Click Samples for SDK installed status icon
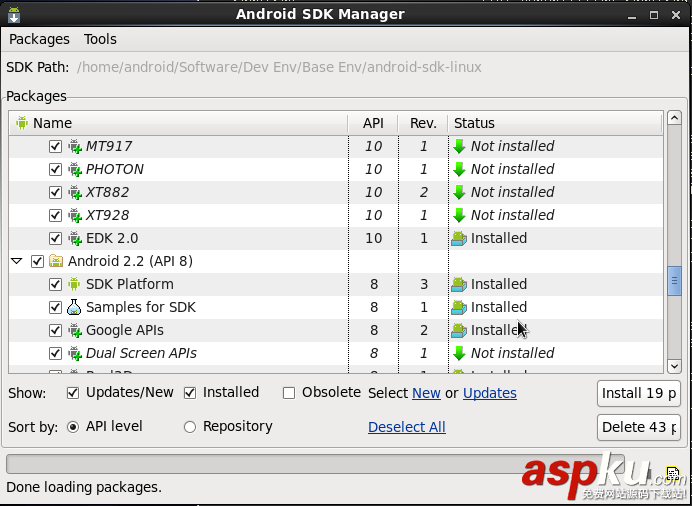 click(x=459, y=307)
